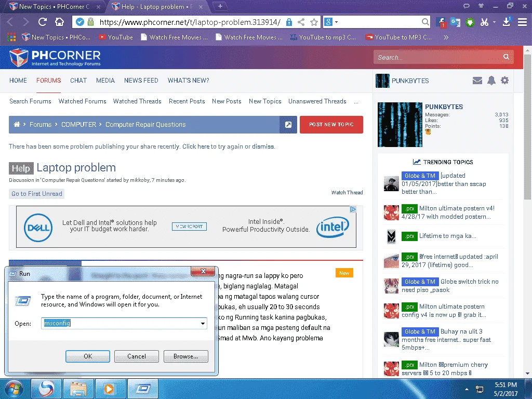The image size is (532, 399).
Task: Click the green shield extension icon
Action: coord(470,23)
